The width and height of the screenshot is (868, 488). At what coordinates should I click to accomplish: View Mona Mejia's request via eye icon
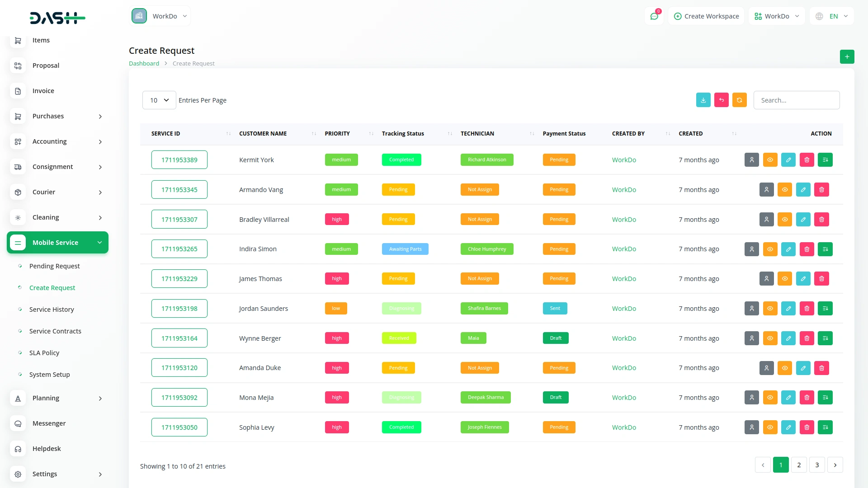click(x=770, y=398)
